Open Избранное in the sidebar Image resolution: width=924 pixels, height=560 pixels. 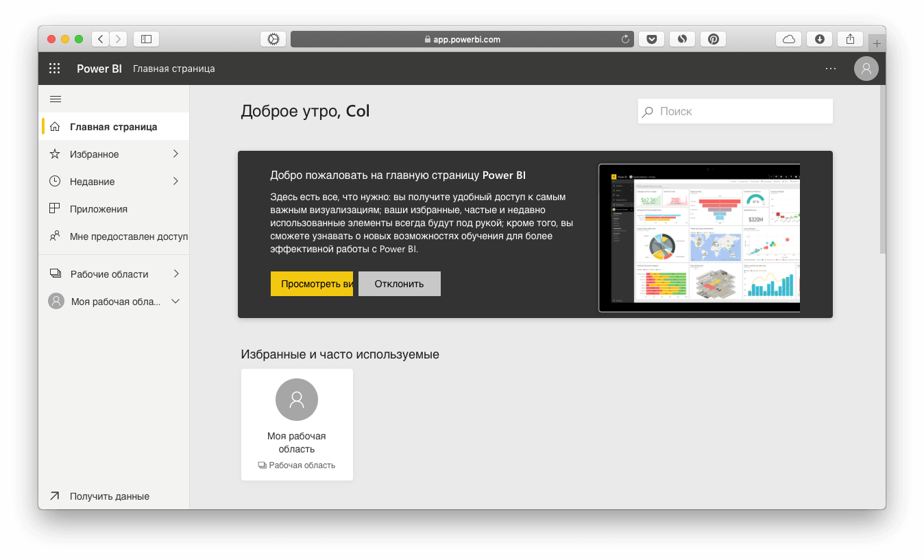114,154
